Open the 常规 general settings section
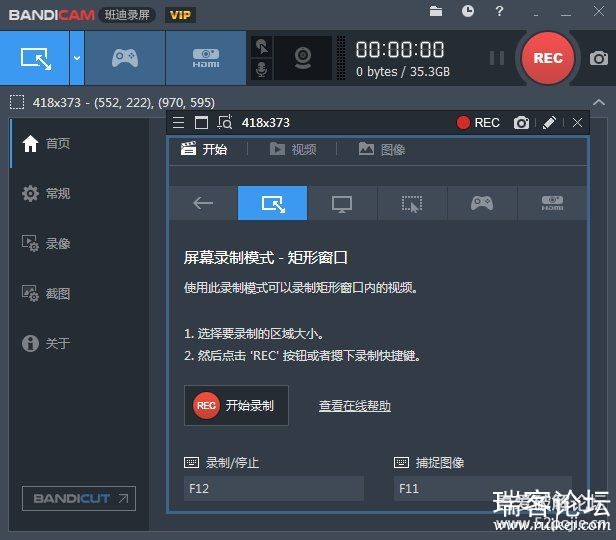The width and height of the screenshot is (616, 540). 46,193
